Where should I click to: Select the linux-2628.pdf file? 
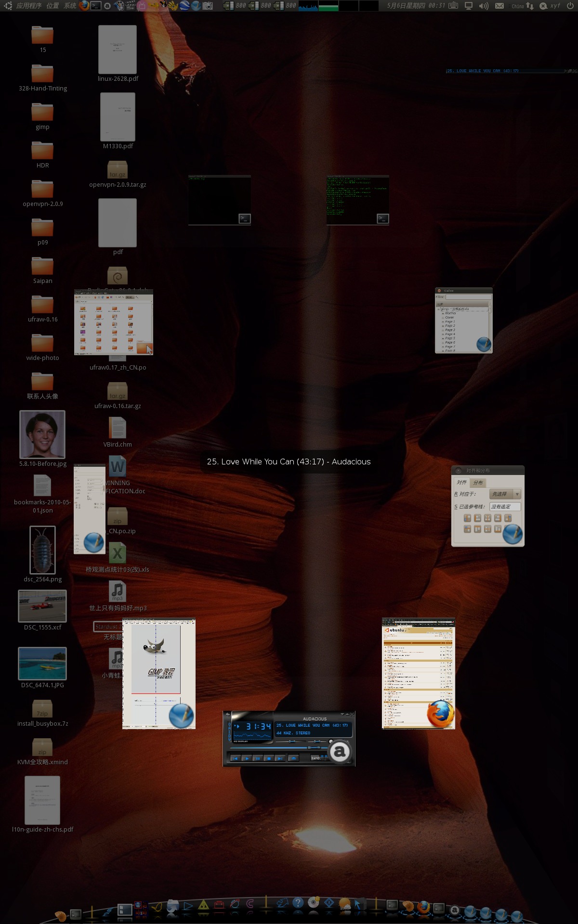click(x=118, y=53)
